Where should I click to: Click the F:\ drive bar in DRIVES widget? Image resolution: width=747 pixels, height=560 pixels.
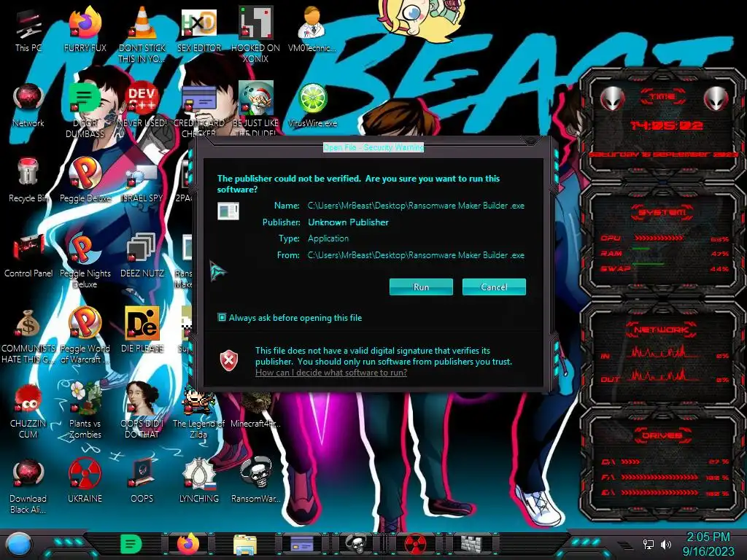tap(659, 477)
